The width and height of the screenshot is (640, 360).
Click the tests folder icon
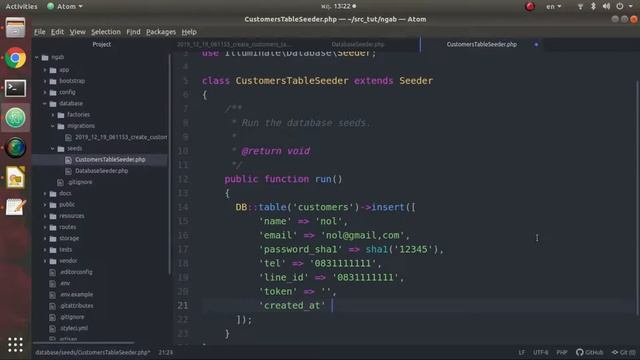(x=53, y=250)
